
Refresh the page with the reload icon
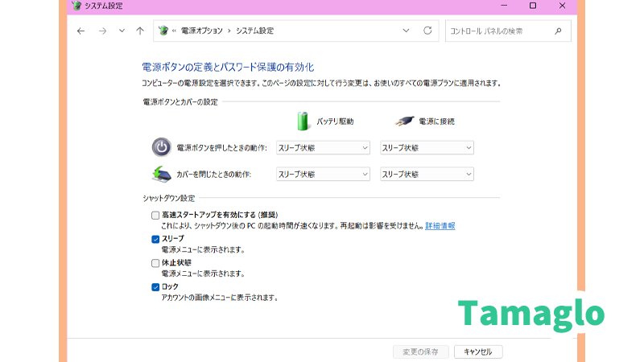[x=427, y=31]
